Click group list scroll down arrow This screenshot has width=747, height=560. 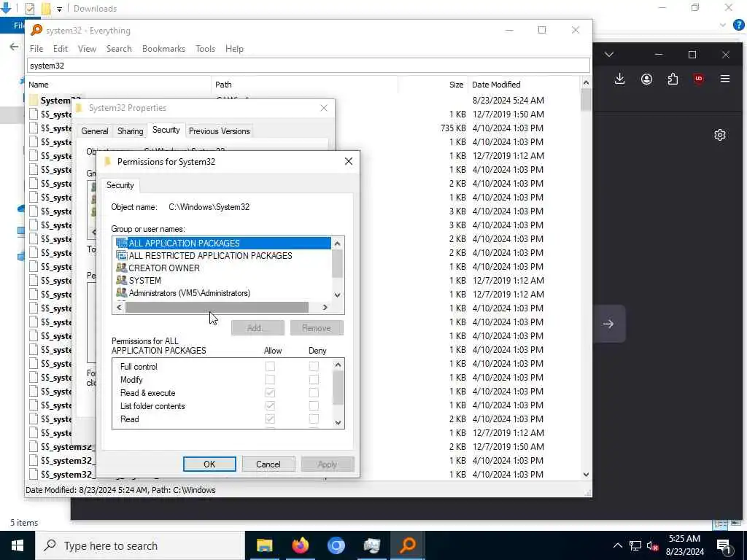click(337, 295)
